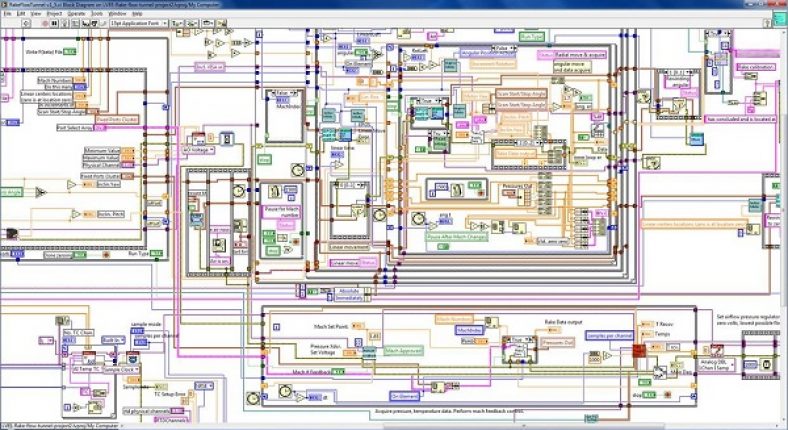Select the Pause for Mach number label
Screen dimensions: 788x430
coord(281,211)
